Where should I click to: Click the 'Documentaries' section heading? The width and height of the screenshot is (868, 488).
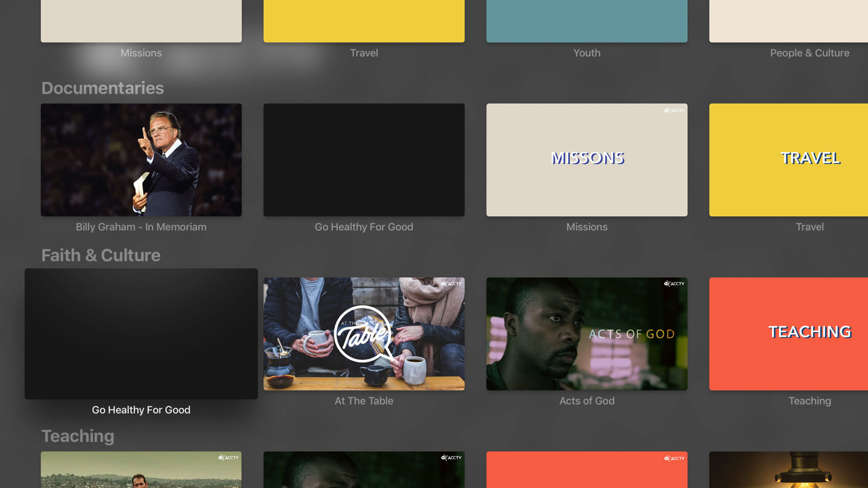coord(103,88)
